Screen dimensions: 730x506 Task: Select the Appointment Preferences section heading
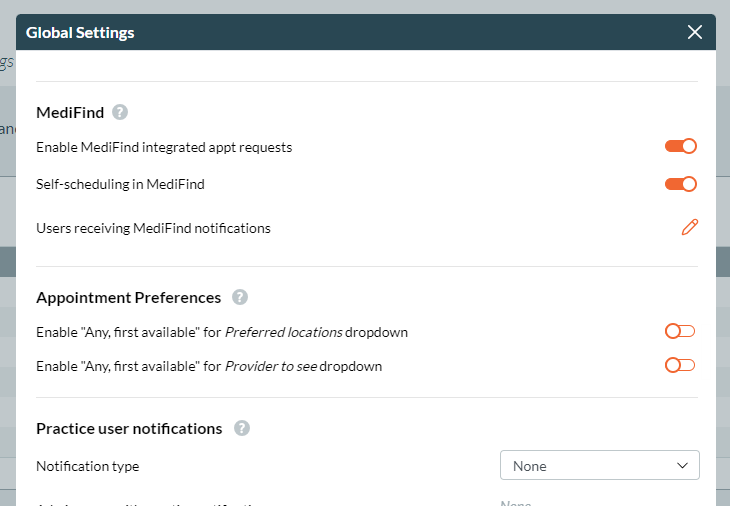(128, 298)
